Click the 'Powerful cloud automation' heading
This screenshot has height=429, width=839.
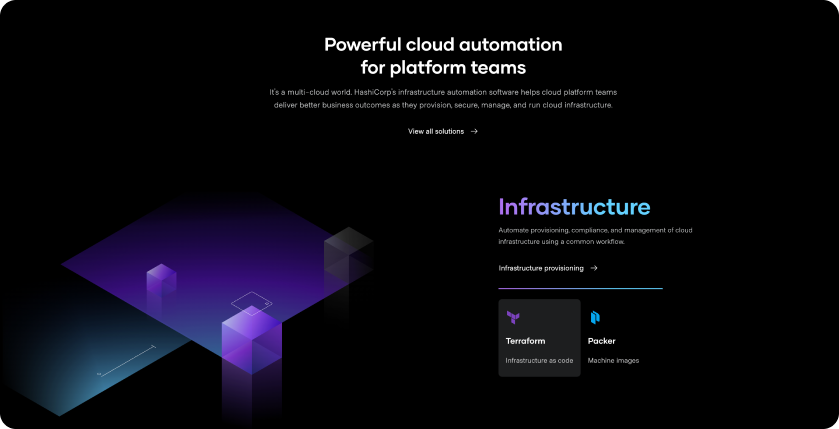tap(443, 56)
